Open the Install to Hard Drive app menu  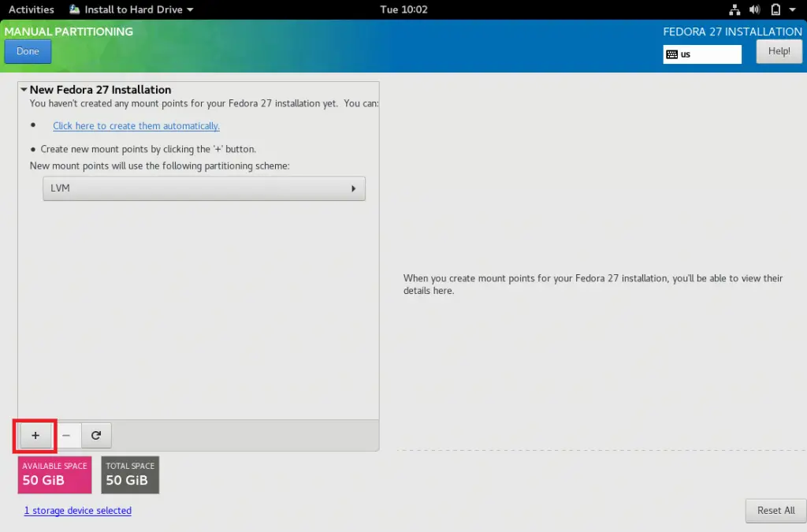point(132,9)
